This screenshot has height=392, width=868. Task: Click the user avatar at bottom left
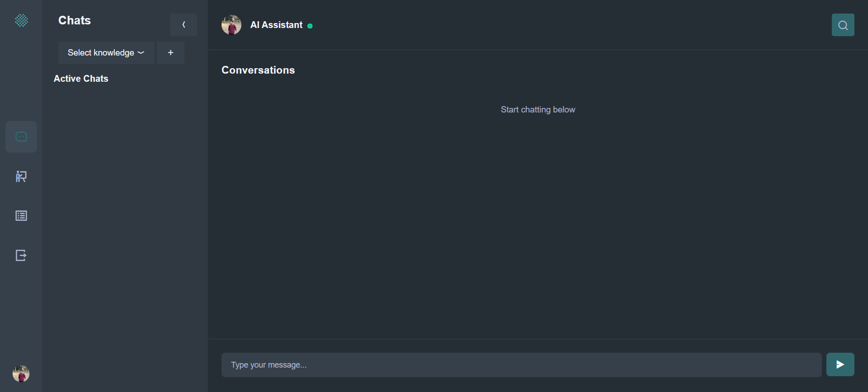(x=21, y=373)
